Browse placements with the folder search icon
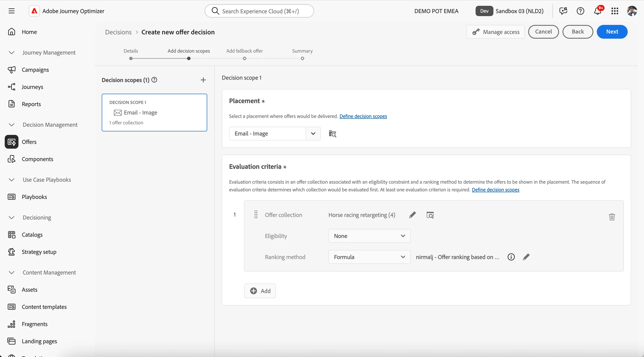The image size is (644, 357). point(332,134)
